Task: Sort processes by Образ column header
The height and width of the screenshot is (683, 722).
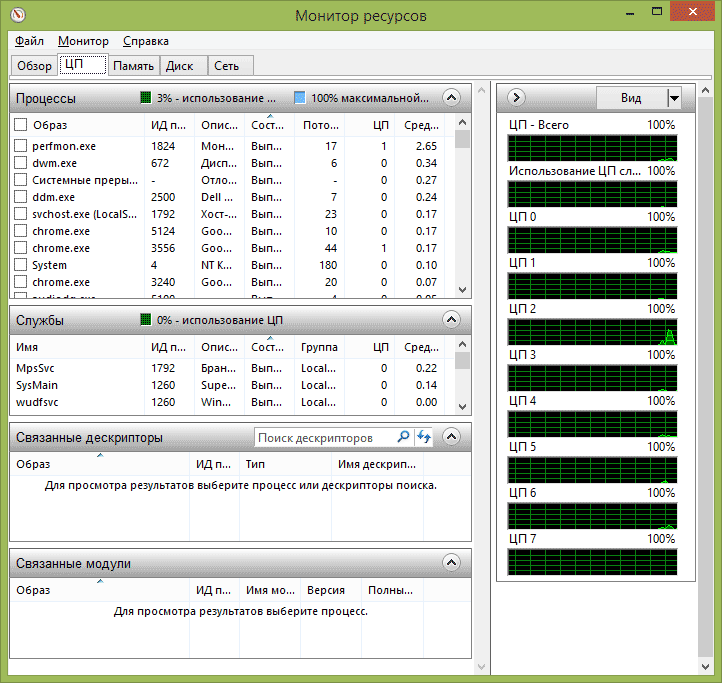Action: click(77, 125)
